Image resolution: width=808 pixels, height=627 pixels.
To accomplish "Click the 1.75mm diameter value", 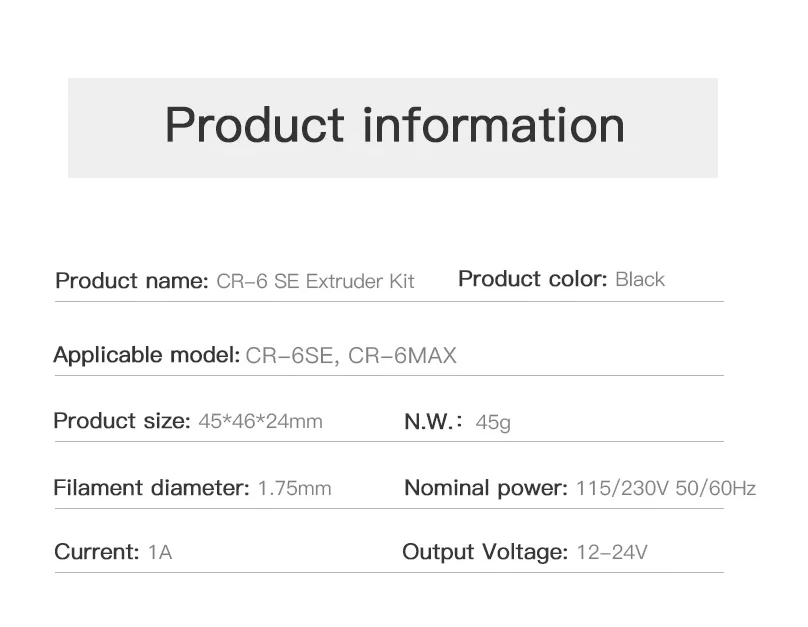I will (x=294, y=488).
